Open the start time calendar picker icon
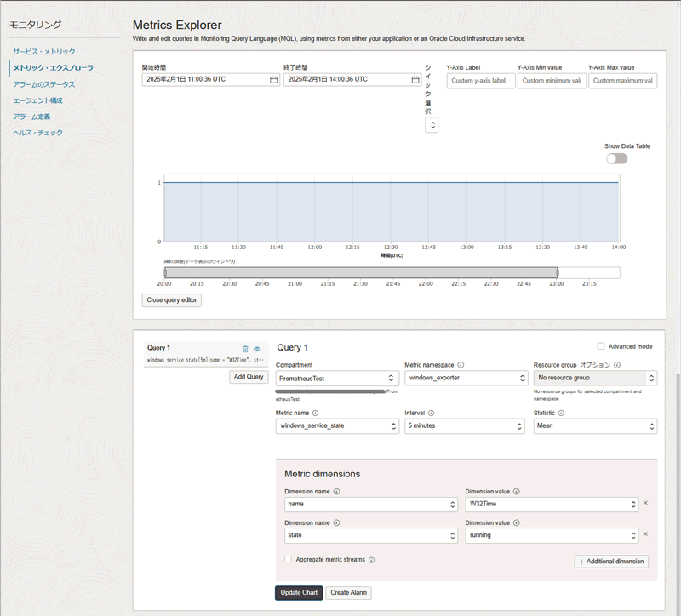This screenshot has width=681, height=616. pos(273,79)
